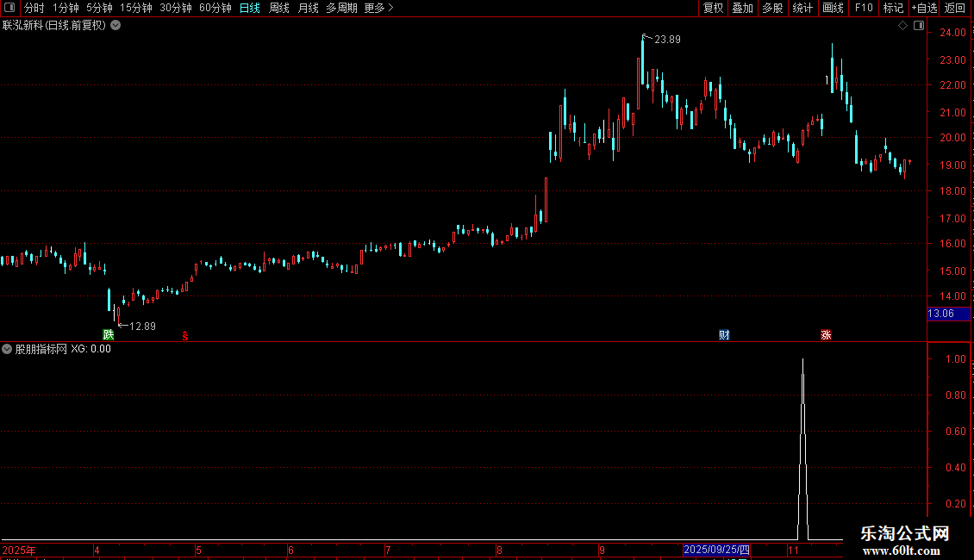Add stock via +自选 button
Image resolution: width=974 pixels, height=560 pixels.
tap(924, 8)
